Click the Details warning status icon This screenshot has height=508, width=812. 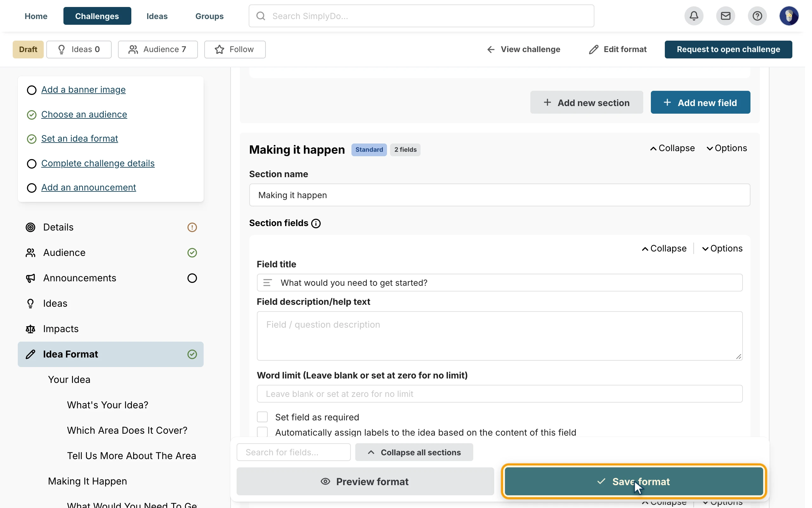point(192,227)
